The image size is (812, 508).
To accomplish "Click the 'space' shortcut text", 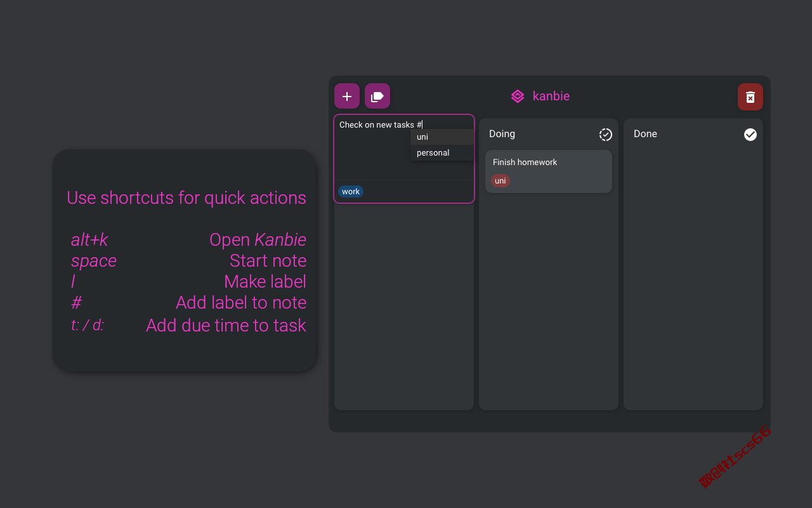I will (94, 262).
